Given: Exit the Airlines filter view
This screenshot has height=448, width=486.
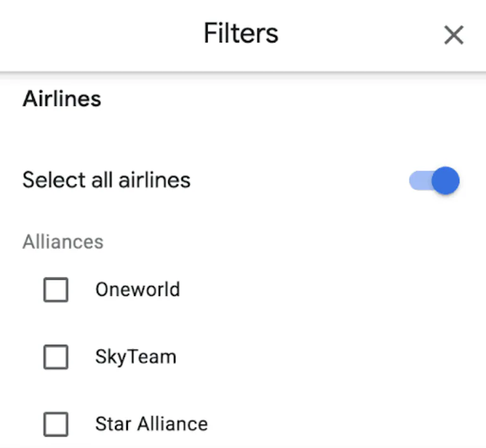Looking at the screenshot, I should [x=454, y=35].
